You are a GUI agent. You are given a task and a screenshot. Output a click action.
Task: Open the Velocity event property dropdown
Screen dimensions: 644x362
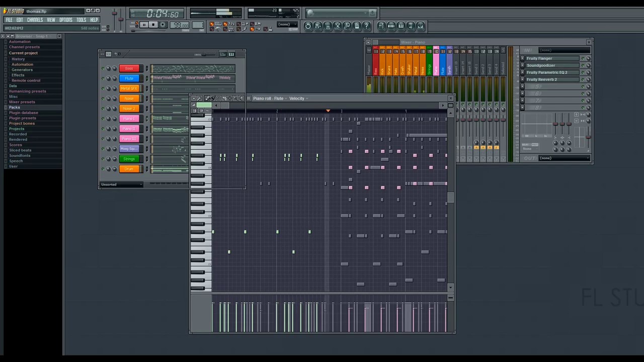pyautogui.click(x=299, y=99)
